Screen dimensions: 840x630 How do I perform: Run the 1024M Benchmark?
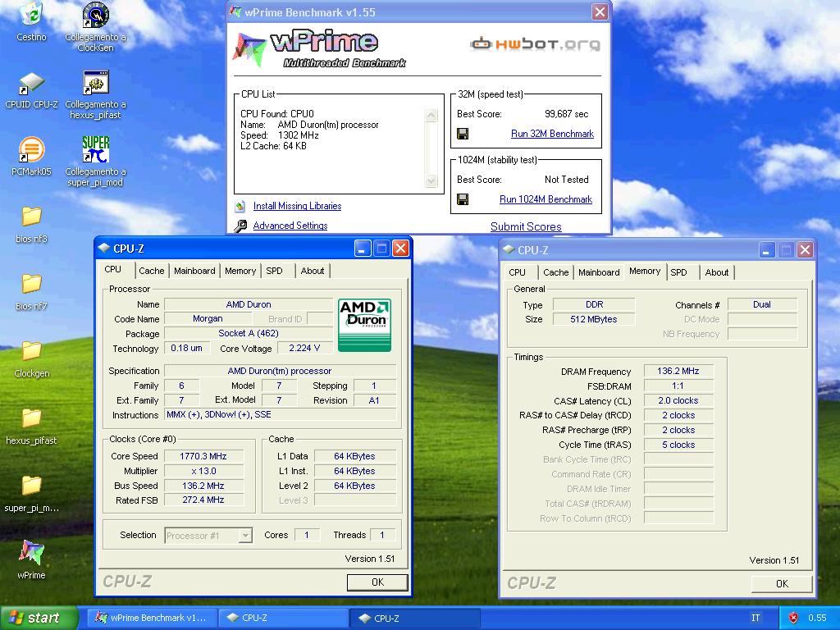tap(546, 199)
